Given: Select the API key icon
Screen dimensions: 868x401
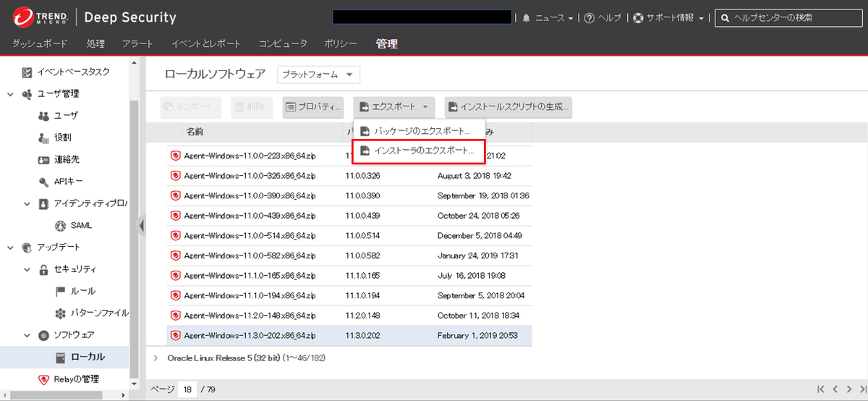Looking at the screenshot, I should coord(43,181).
